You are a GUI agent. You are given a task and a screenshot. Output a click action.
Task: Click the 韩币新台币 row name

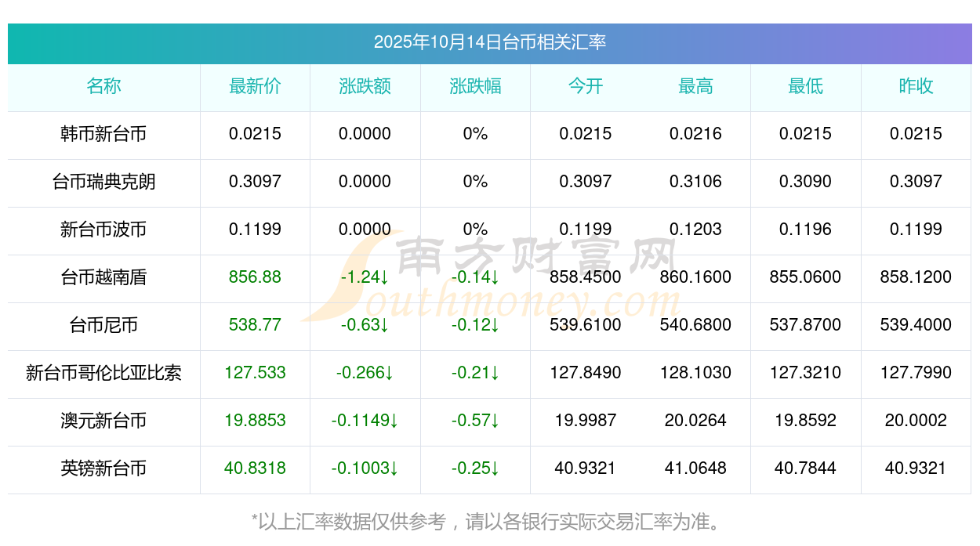[103, 134]
